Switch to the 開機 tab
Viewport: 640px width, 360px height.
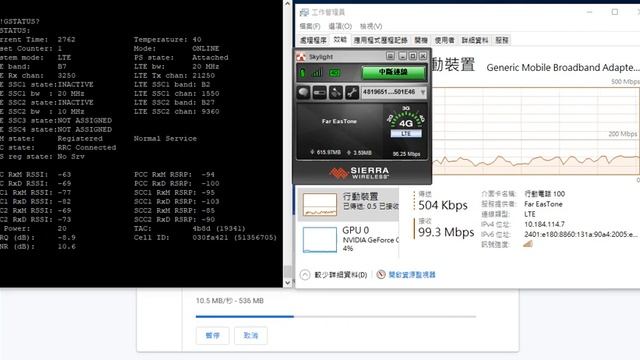point(421,40)
